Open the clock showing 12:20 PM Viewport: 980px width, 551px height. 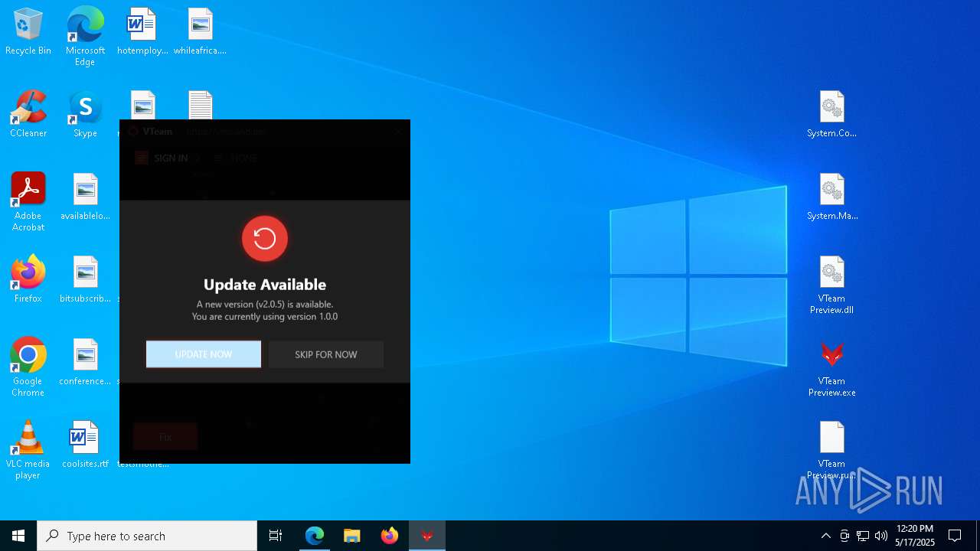[915, 536]
